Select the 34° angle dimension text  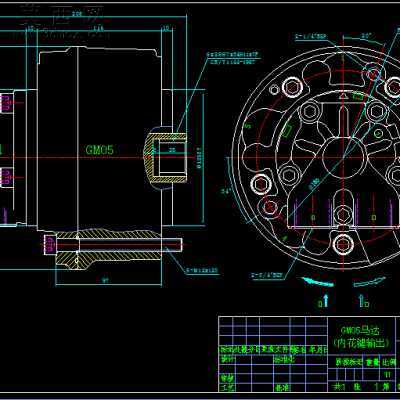[x=225, y=191]
